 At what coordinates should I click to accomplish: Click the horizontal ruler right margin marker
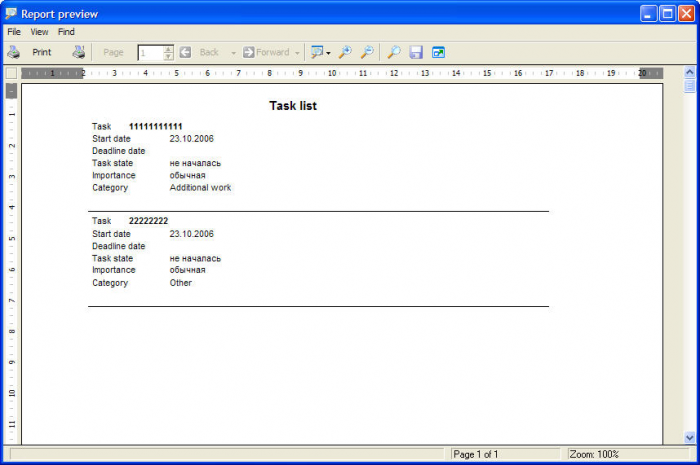(x=651, y=73)
